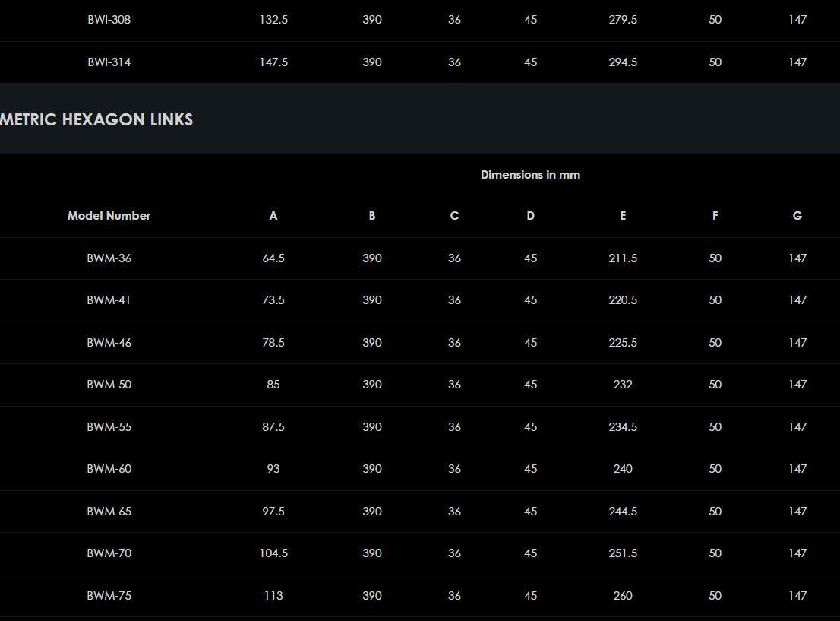The image size is (840, 621).
Task: Click the BWI-314 model number
Action: pyautogui.click(x=109, y=62)
